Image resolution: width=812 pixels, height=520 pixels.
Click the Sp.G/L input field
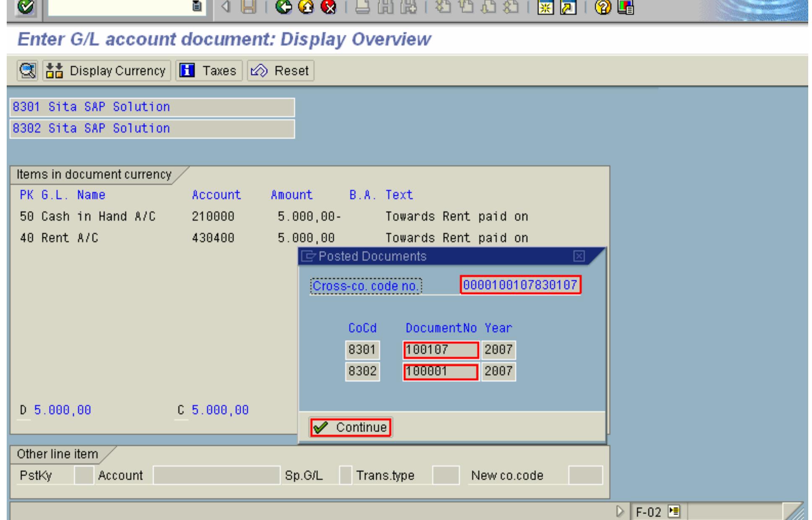pyautogui.click(x=345, y=476)
